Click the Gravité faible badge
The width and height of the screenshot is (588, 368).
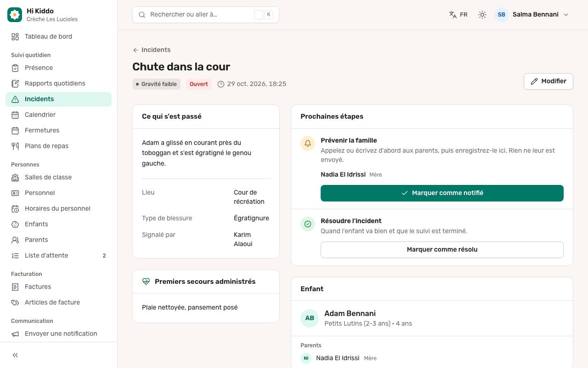pos(156,84)
